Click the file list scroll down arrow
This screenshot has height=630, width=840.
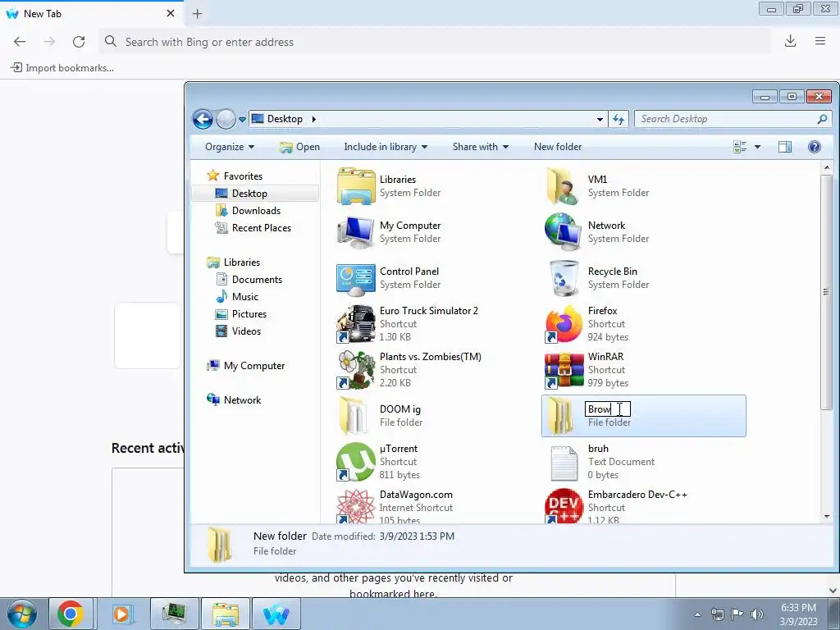click(x=826, y=517)
